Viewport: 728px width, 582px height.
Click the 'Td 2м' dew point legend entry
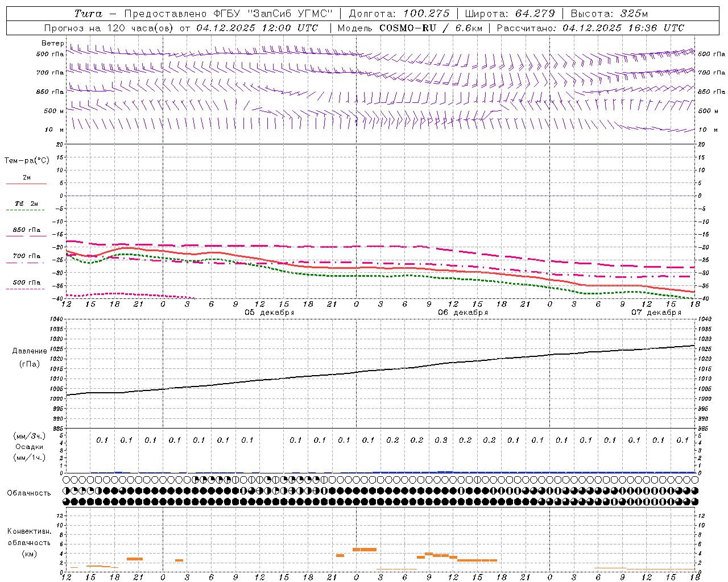click(26, 203)
